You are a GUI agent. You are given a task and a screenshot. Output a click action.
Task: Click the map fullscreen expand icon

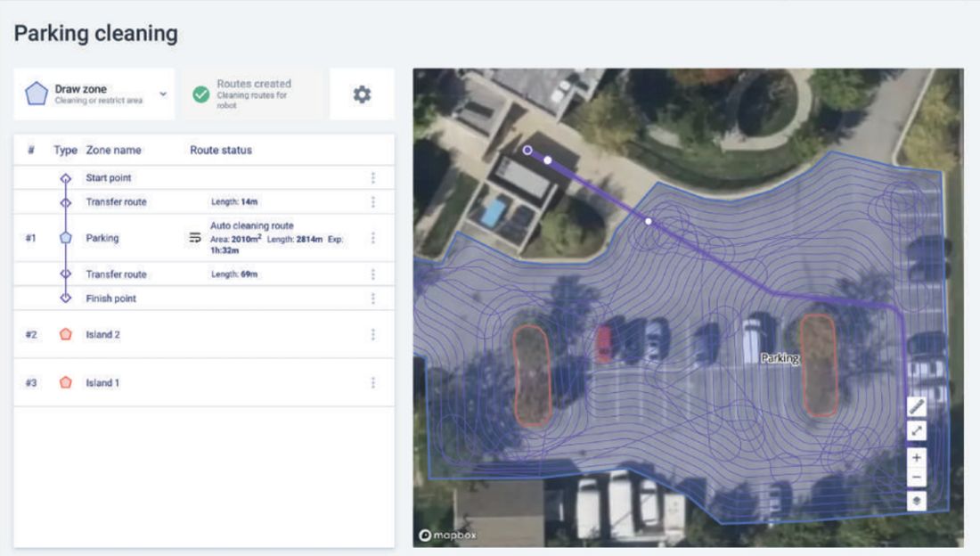pyautogui.click(x=916, y=431)
